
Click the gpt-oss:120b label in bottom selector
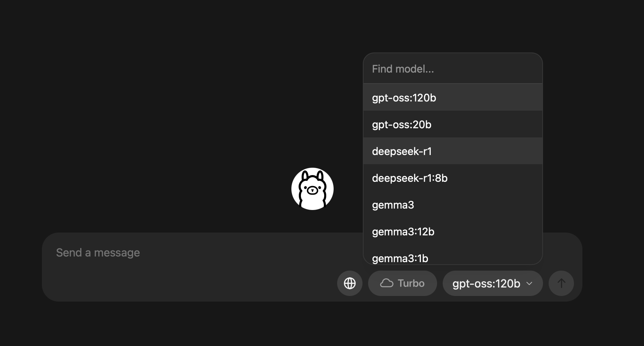tap(486, 284)
